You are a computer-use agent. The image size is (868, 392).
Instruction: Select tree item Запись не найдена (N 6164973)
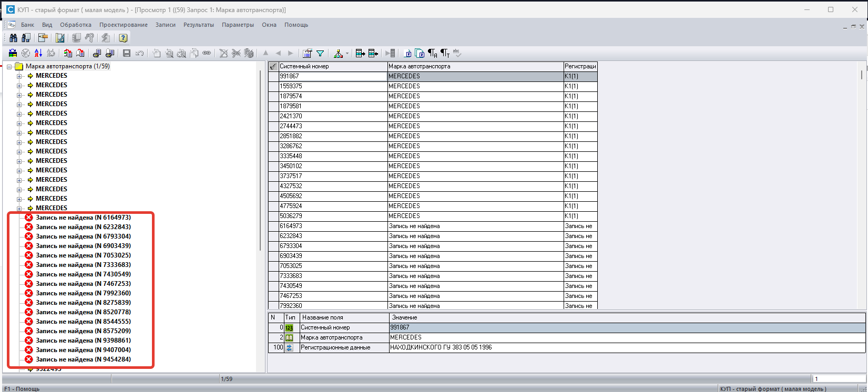point(83,218)
